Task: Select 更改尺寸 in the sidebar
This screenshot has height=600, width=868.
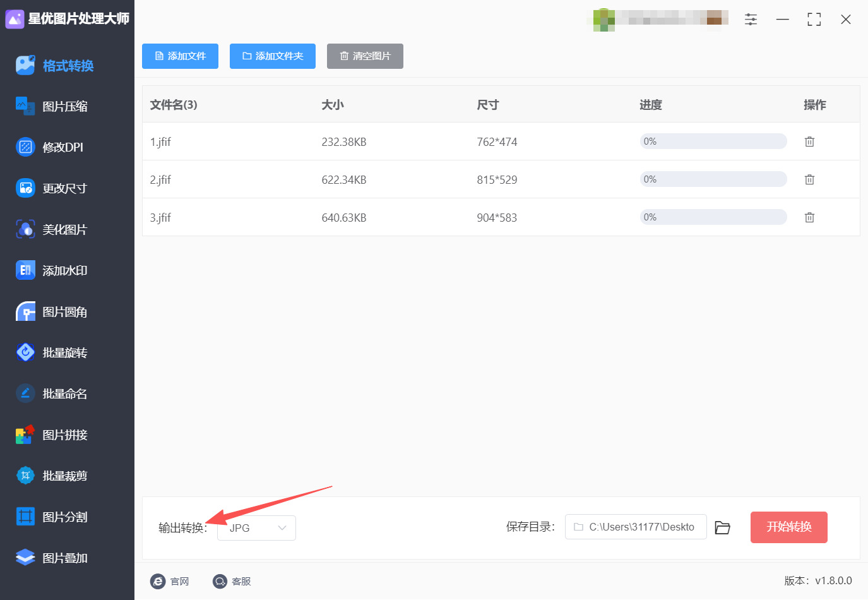Action: coord(64,188)
